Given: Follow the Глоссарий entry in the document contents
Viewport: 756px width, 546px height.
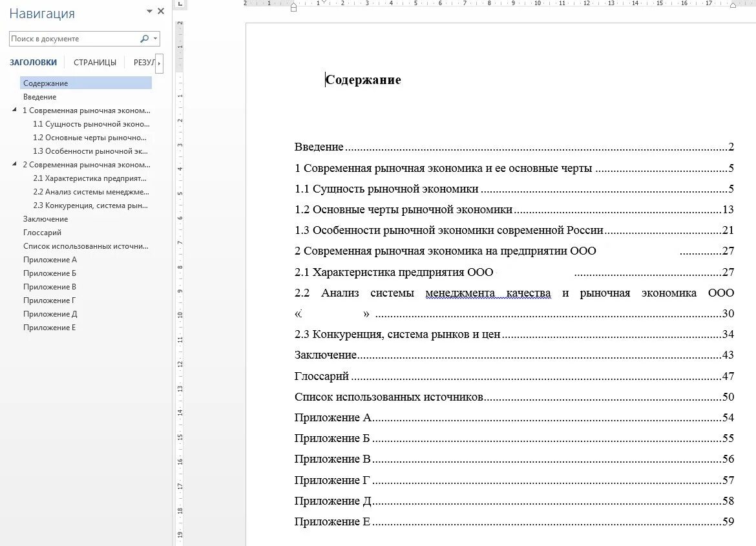Looking at the screenshot, I should 514,375.
